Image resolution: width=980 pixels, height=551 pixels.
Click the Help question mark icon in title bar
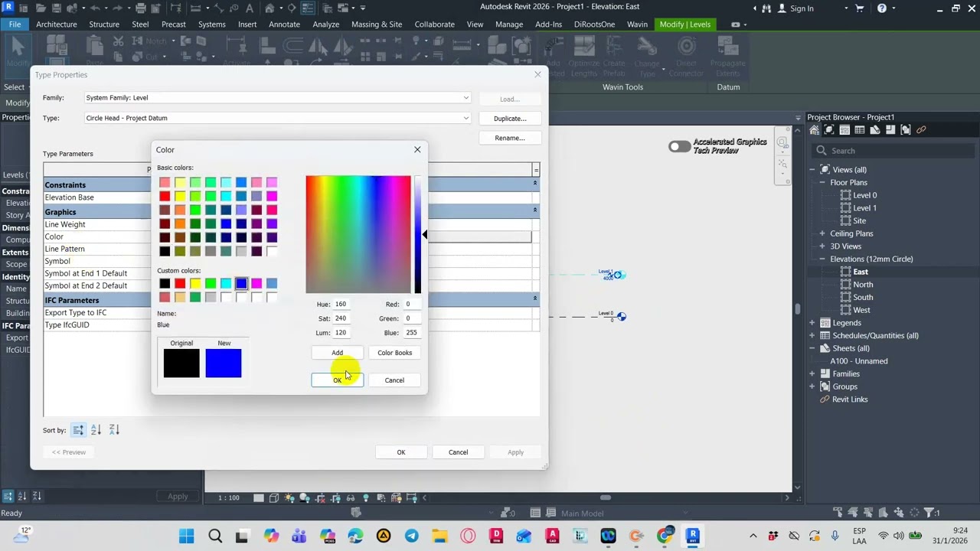[881, 8]
